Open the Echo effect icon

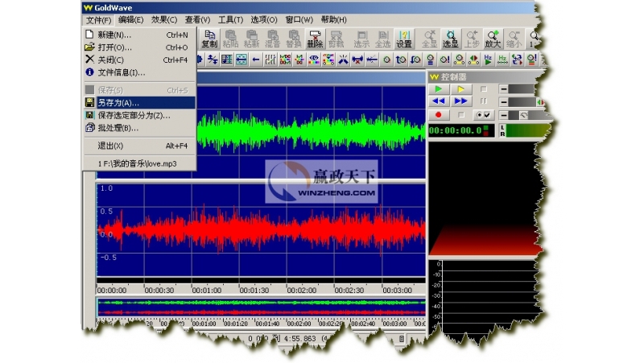242,60
